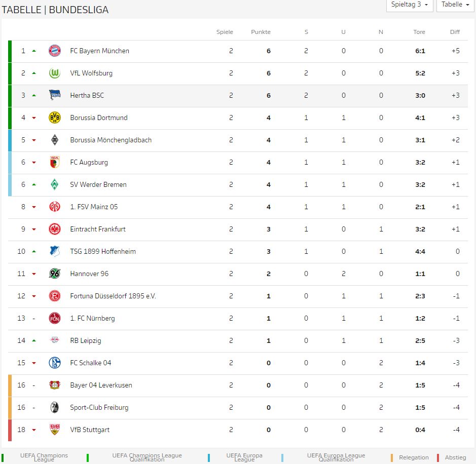Click the VfL Wolfsburg logo
The width and height of the screenshot is (476, 464).
point(55,73)
